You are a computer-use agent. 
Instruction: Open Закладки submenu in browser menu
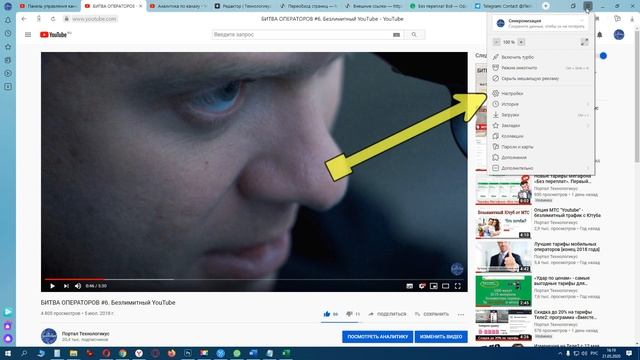pyautogui.click(x=541, y=125)
